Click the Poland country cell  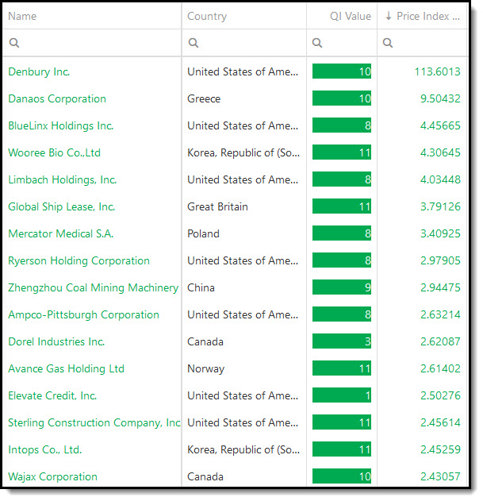click(x=203, y=234)
